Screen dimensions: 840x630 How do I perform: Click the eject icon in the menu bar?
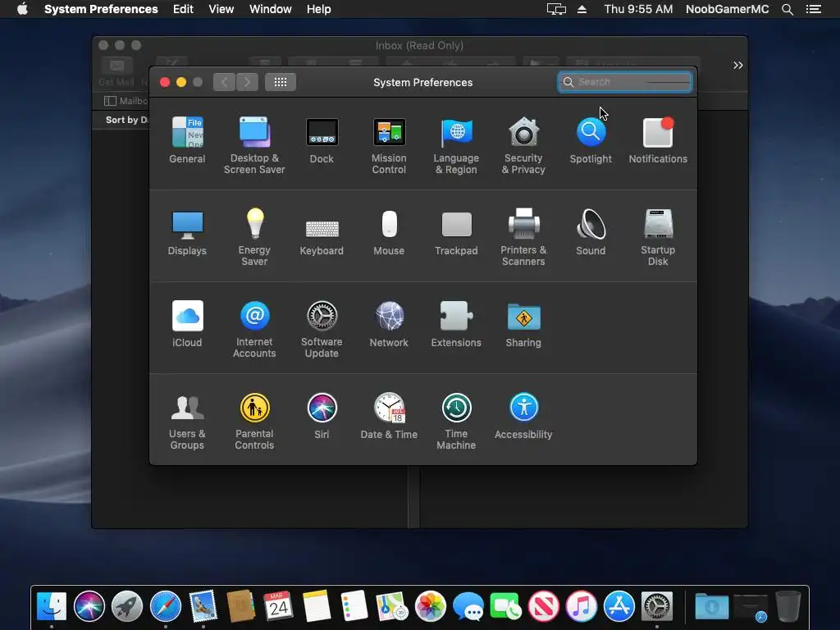click(x=582, y=9)
